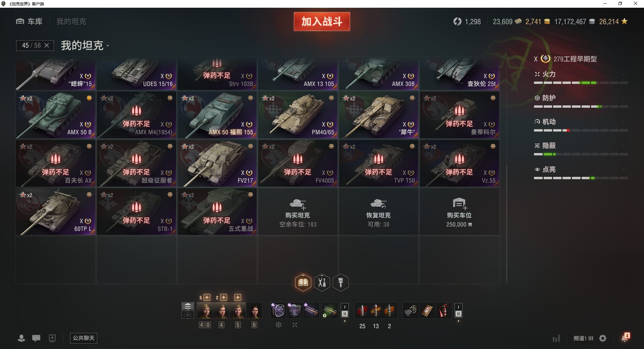Expand the 机动 stat row

(x=581, y=122)
